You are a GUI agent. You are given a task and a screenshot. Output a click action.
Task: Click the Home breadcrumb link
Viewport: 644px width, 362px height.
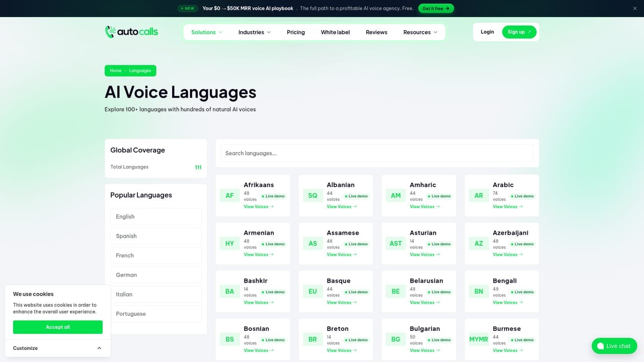tap(116, 71)
